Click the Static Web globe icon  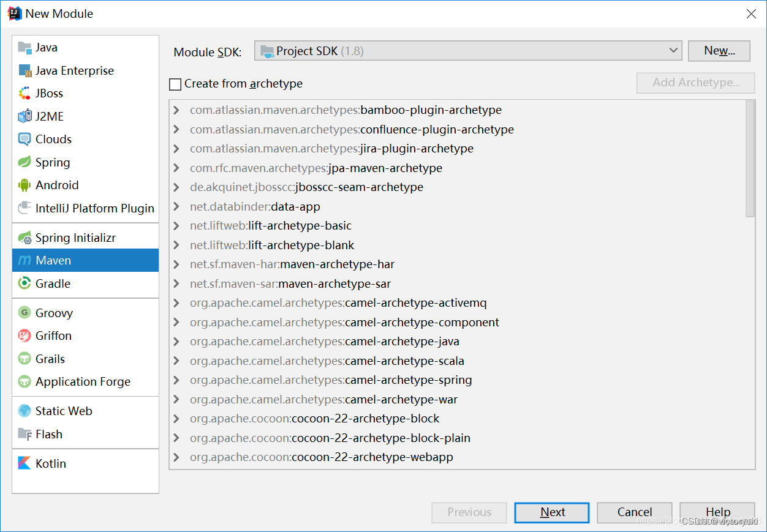[25, 411]
